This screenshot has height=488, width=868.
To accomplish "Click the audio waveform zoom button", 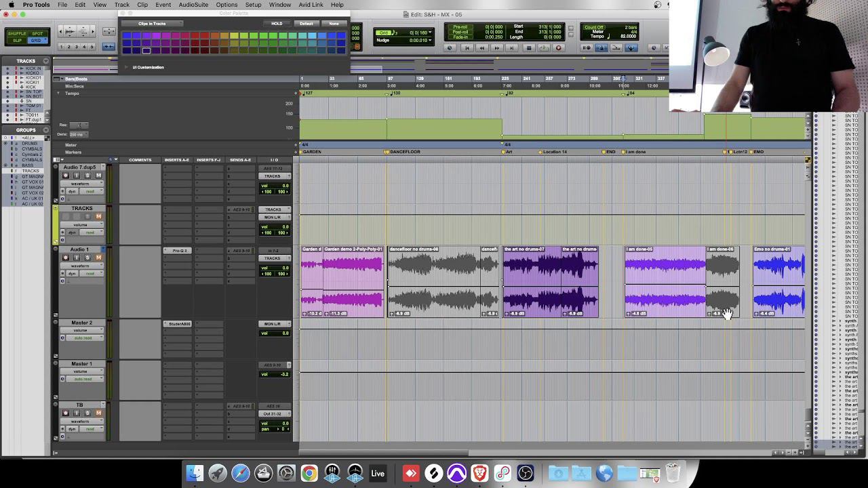I will click(70, 32).
